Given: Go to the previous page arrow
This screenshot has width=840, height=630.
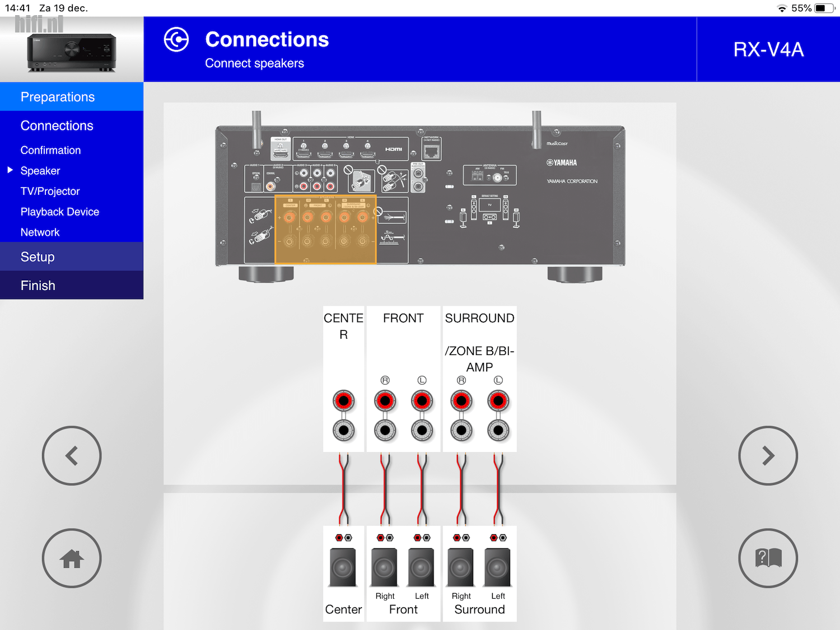Looking at the screenshot, I should 72,456.
